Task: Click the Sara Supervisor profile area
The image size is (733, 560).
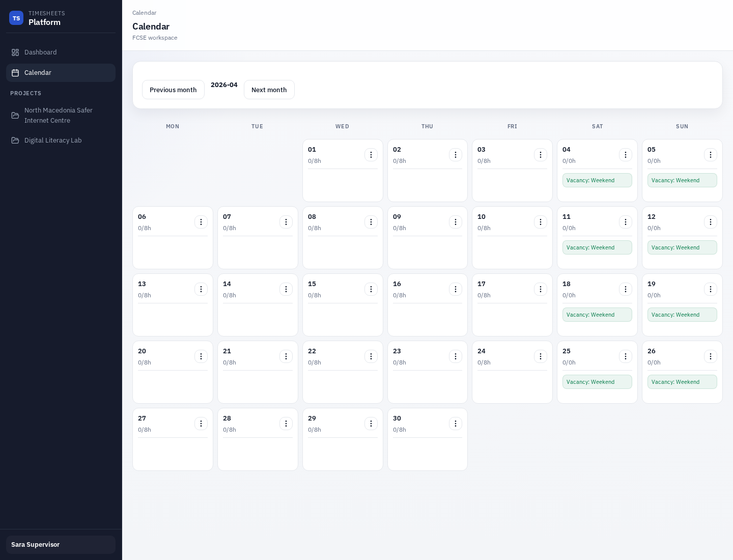Action: pos(61,545)
